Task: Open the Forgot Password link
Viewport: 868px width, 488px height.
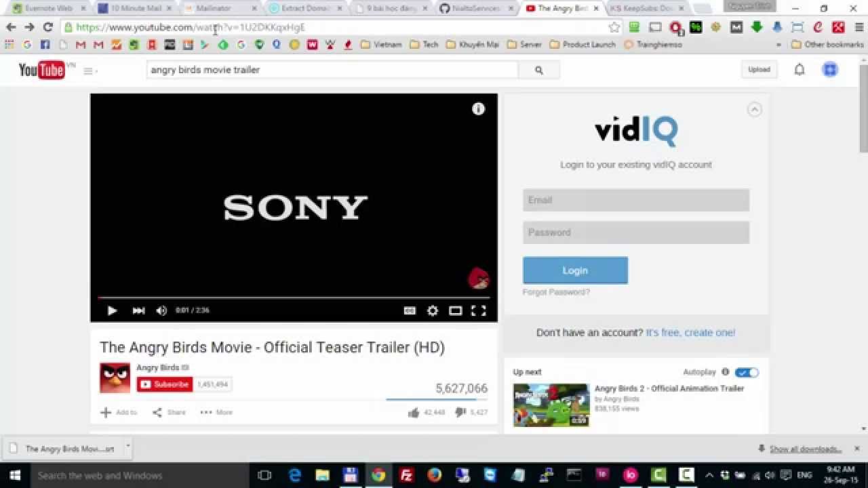Action: pos(556,292)
